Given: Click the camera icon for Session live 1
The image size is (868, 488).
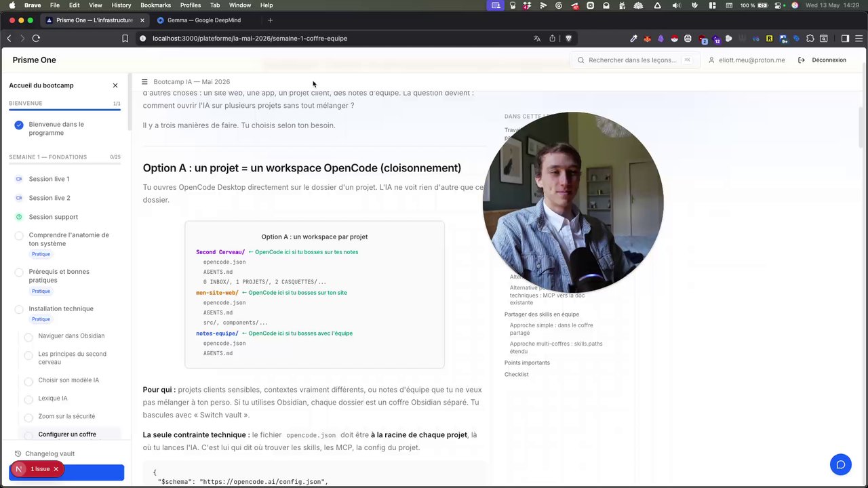Looking at the screenshot, I should [x=19, y=179].
